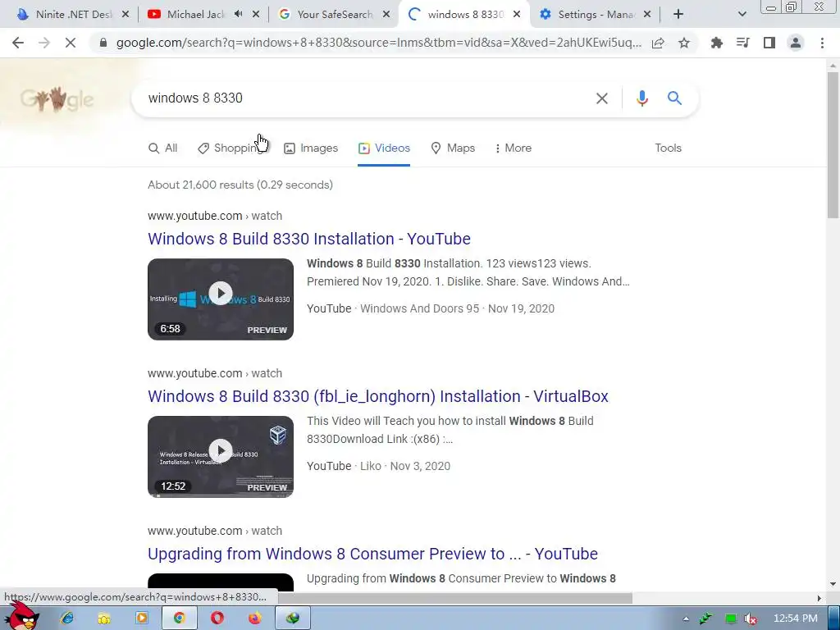
Task: Open Opera from taskbar
Action: pos(217,619)
